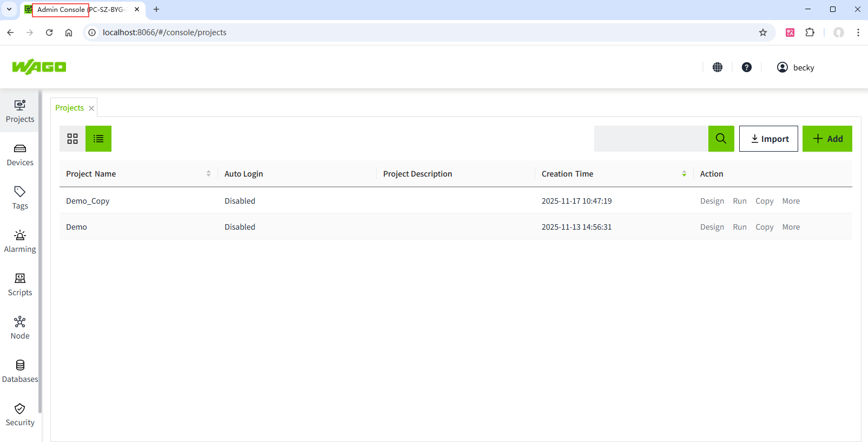Open the help question mark icon
Viewport: 868px width, 442px height.
click(x=747, y=67)
